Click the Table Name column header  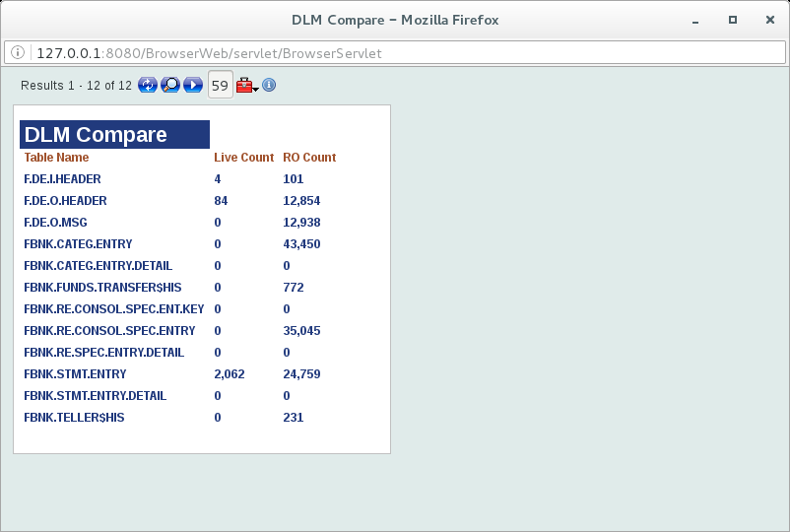56,158
